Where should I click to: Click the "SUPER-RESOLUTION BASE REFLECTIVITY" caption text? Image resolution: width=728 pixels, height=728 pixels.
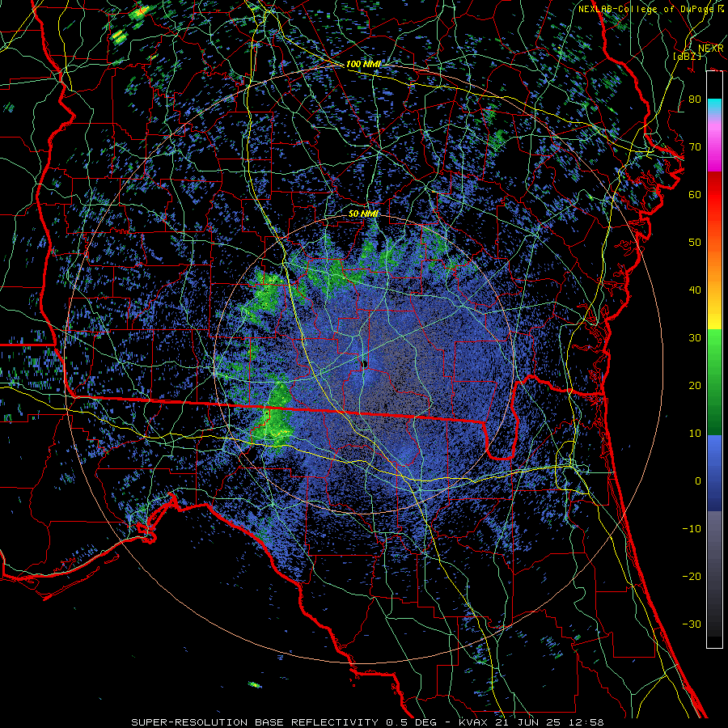(255, 722)
